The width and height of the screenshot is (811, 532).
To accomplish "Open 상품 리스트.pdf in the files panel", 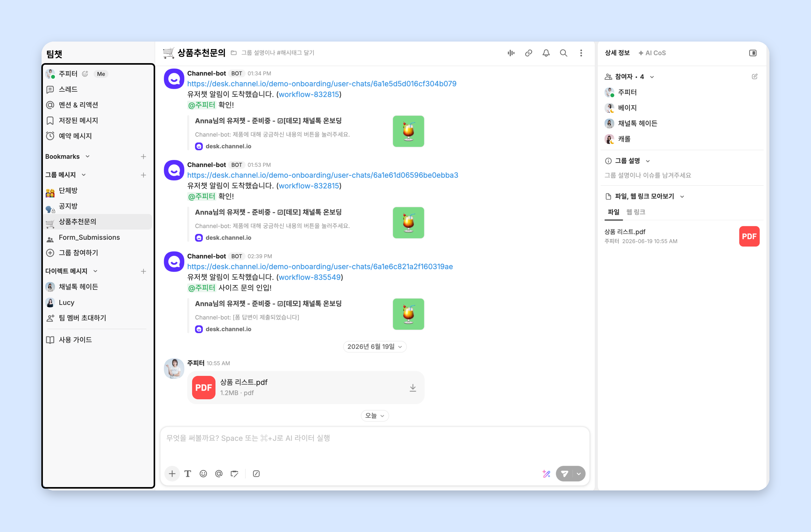I will [x=682, y=236].
